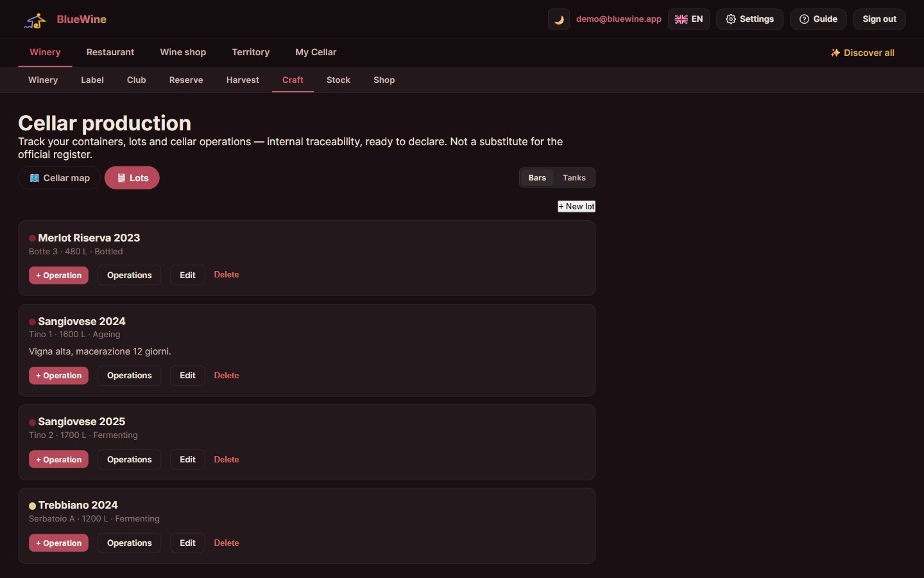This screenshot has height=578, width=924.
Task: Open the Harvest sub-tab
Action: coord(243,80)
